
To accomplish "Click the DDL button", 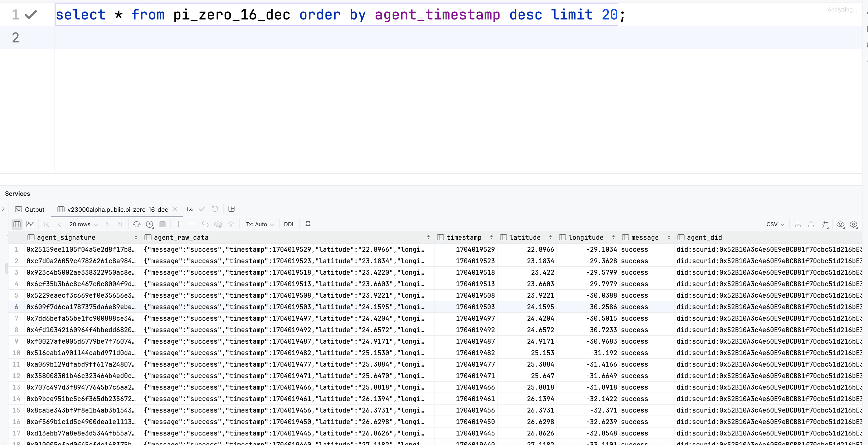I will [289, 224].
